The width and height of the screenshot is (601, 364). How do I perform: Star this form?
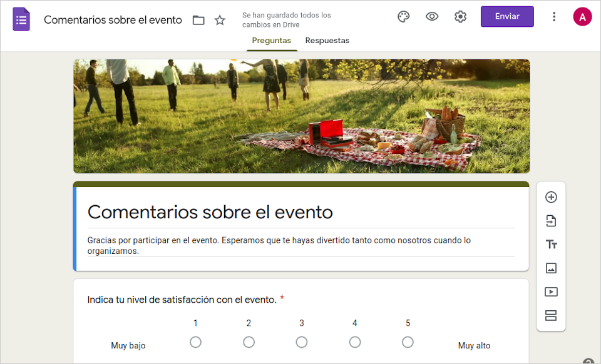[220, 20]
